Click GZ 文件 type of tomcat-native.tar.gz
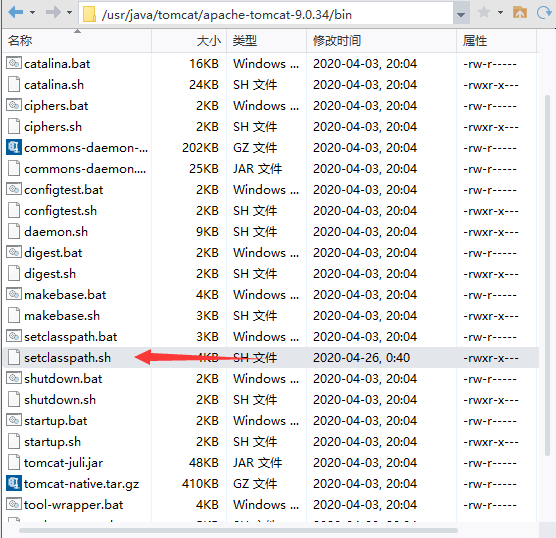 255,484
